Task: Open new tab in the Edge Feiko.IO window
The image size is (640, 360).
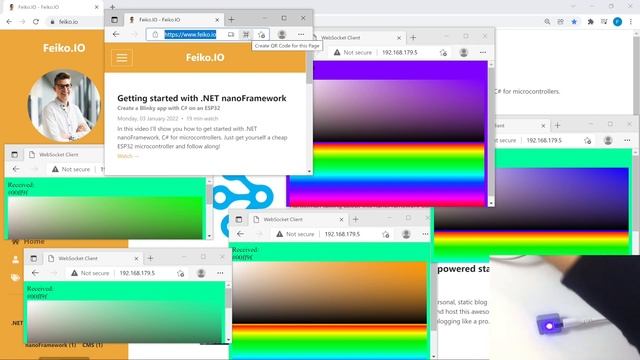Action: (231, 20)
